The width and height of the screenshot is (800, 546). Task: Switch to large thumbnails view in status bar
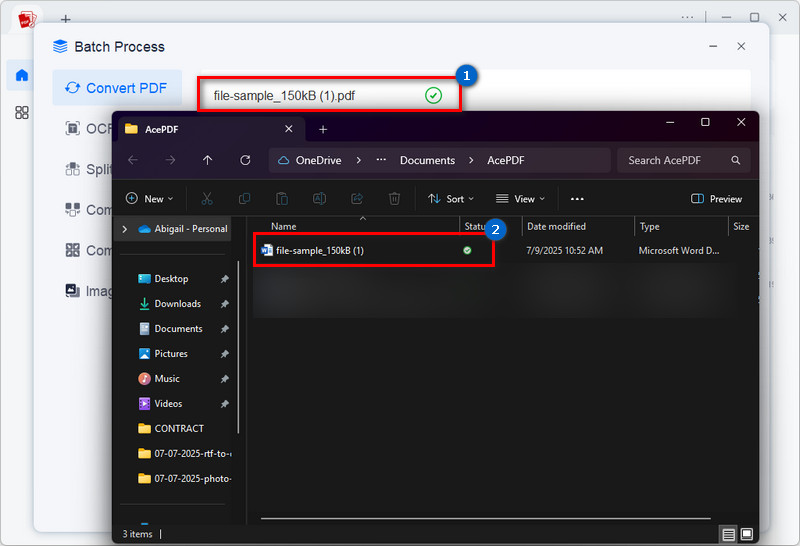point(746,534)
